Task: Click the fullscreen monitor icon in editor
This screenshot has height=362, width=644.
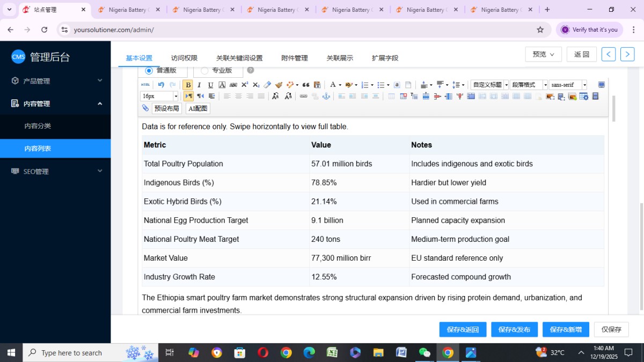Action: (x=602, y=85)
